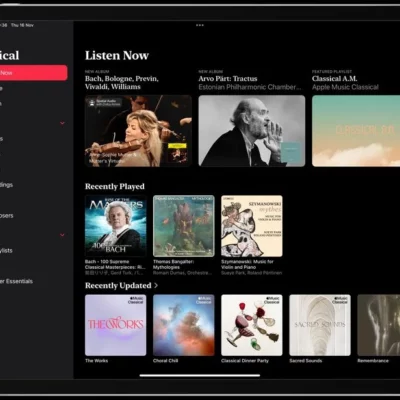The height and width of the screenshot is (400, 400).
Task: Click the 'Suyeo Park, Roland Pöntinen' artist line
Action: (x=252, y=273)
